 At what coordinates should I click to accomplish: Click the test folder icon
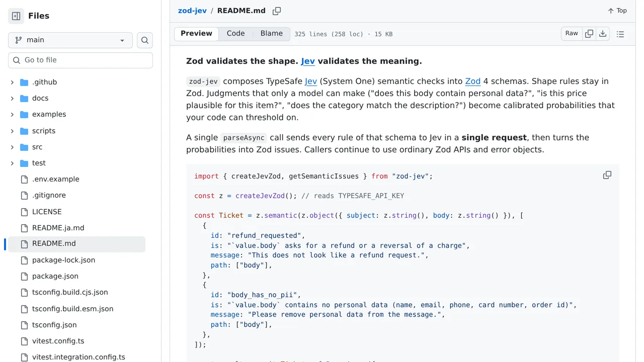[24, 163]
